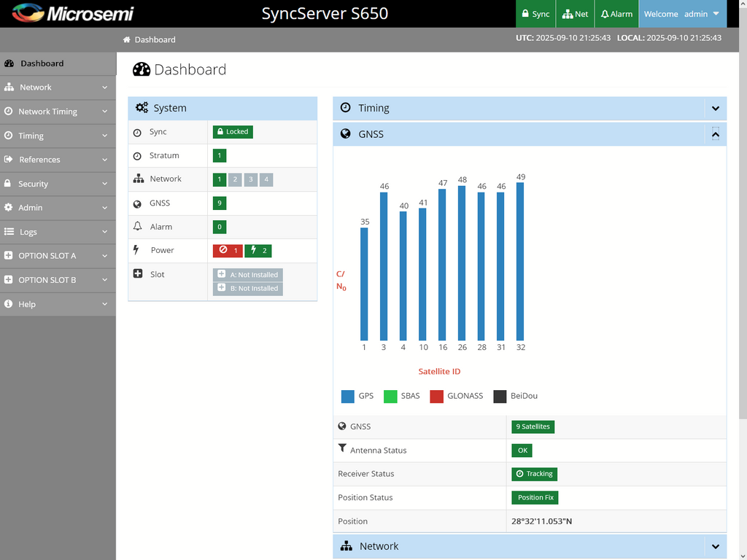Click the Power bolt icon in System table
The height and width of the screenshot is (560, 747).
136,249
